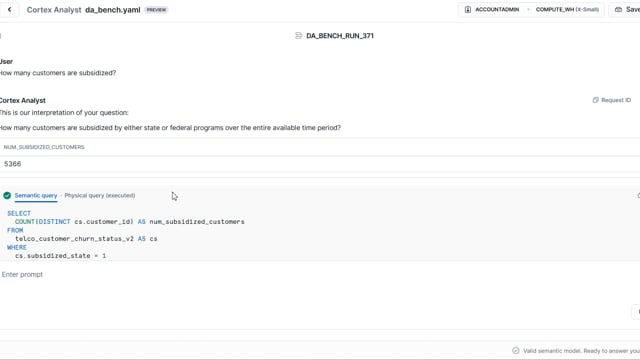The width and height of the screenshot is (640, 360).
Task: Click the PREVIEW badge next to da_bench.yaml
Action: pos(156,10)
